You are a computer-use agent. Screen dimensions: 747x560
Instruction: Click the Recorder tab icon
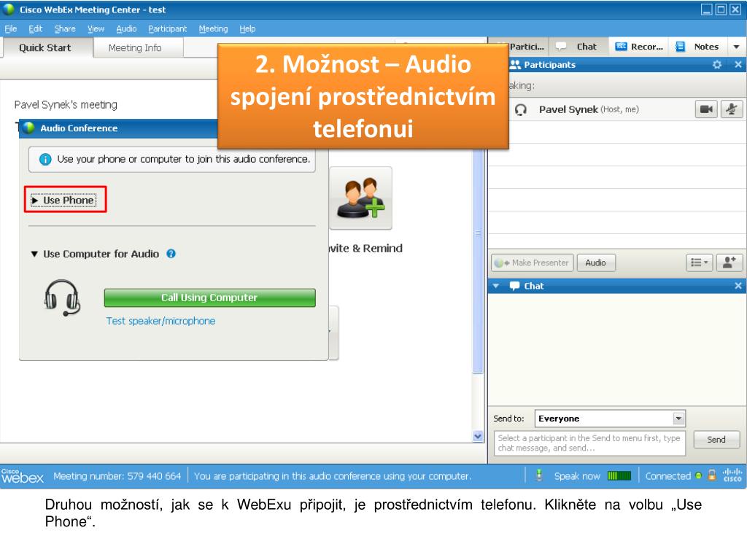coord(621,47)
